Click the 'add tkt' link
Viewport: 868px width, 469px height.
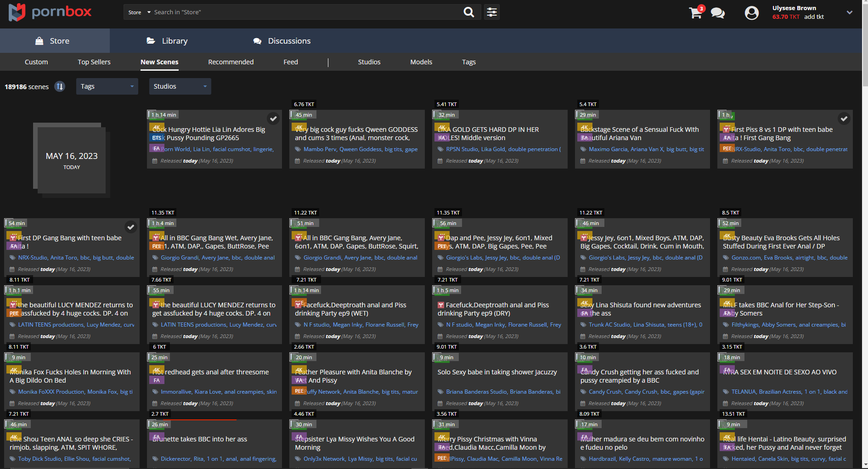coord(814,17)
